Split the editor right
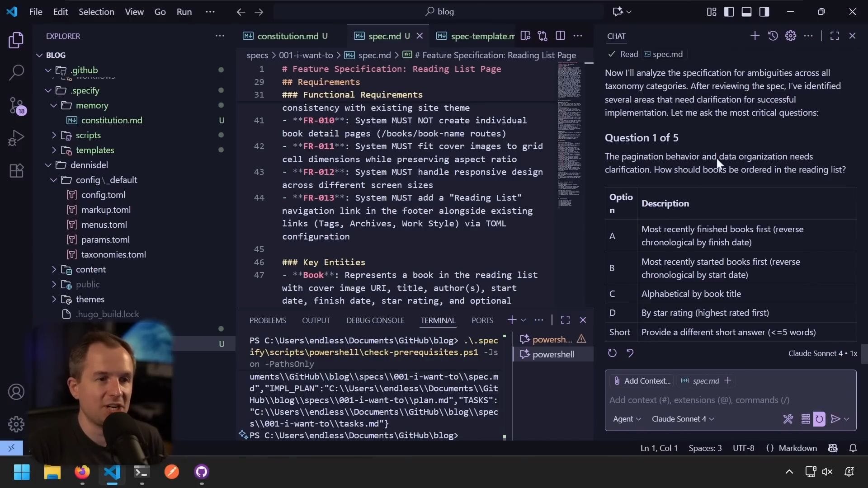The height and width of the screenshot is (488, 868). coord(560,36)
